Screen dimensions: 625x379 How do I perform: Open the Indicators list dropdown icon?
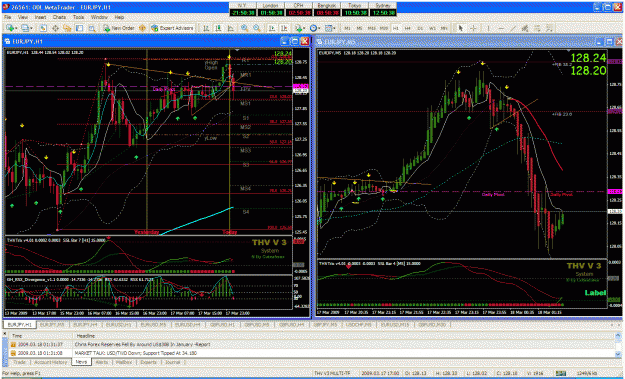298,28
